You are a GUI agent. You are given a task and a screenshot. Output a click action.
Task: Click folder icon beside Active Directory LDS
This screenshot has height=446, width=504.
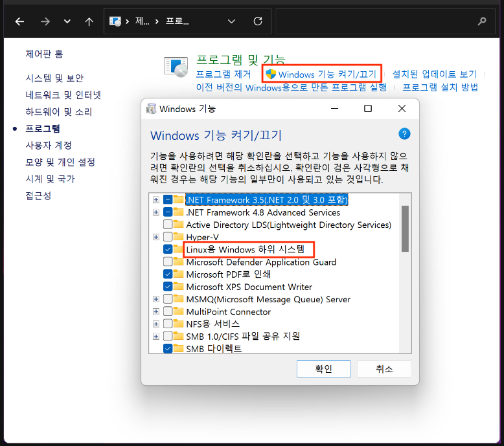click(x=178, y=224)
